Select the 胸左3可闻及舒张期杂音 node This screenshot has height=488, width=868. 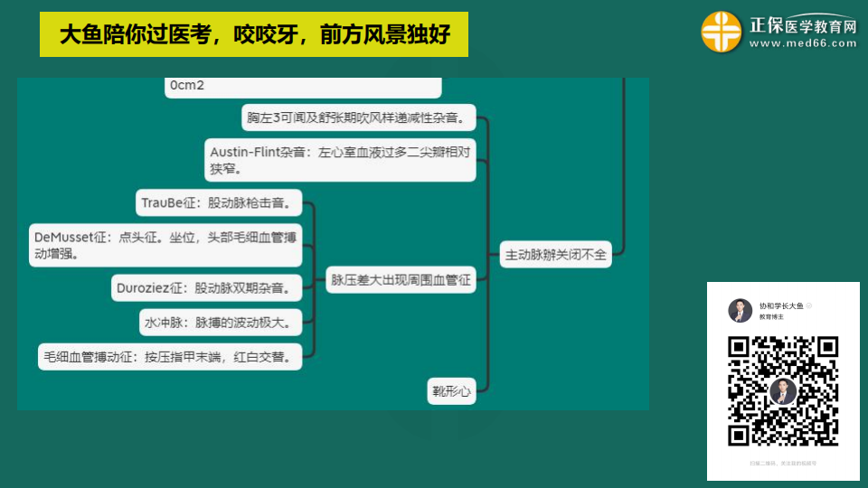[358, 117]
